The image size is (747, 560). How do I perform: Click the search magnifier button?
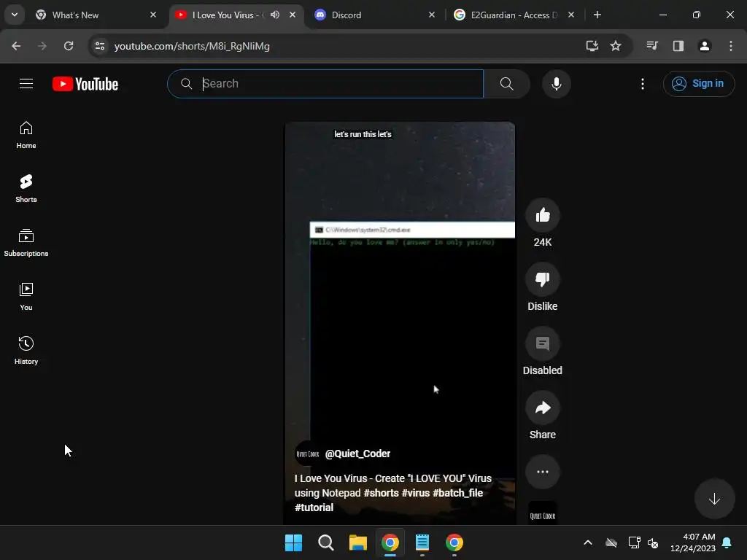click(507, 84)
